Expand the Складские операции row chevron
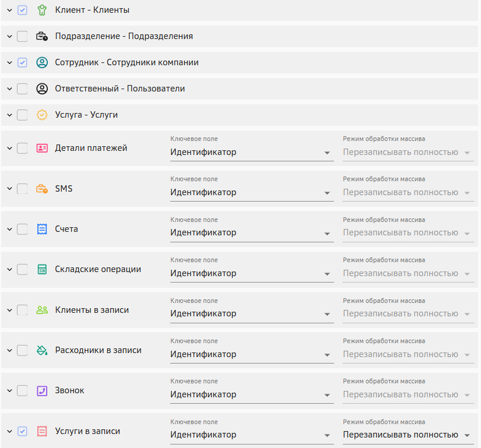Image resolution: width=481 pixels, height=448 pixels. pos(9,269)
